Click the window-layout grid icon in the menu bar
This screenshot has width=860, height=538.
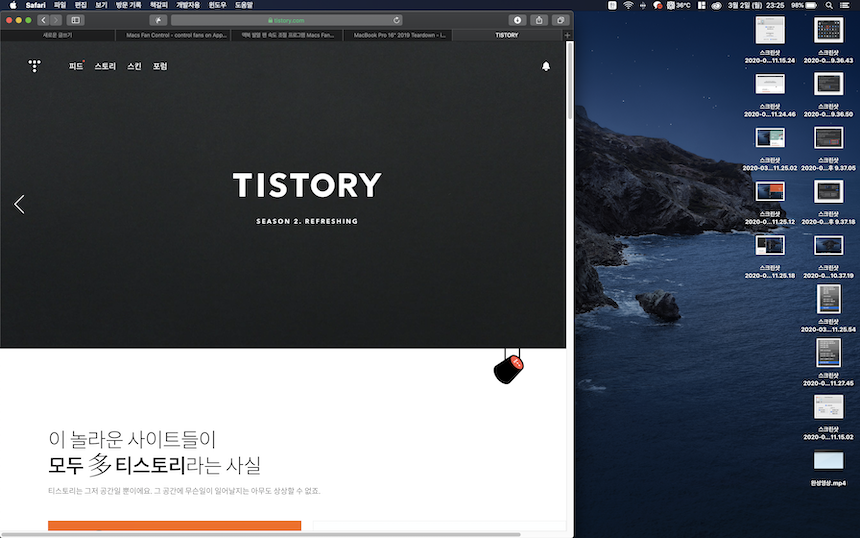701,5
